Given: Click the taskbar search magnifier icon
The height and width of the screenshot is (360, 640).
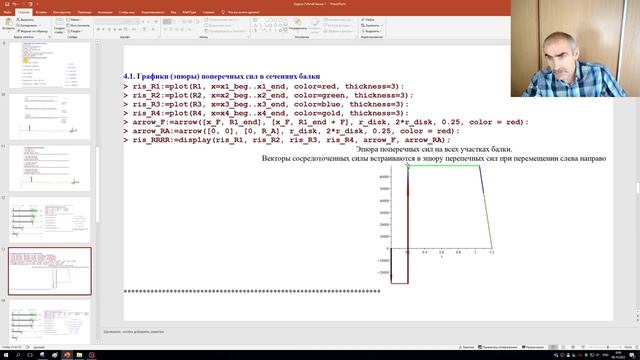Looking at the screenshot, I should coord(18,355).
